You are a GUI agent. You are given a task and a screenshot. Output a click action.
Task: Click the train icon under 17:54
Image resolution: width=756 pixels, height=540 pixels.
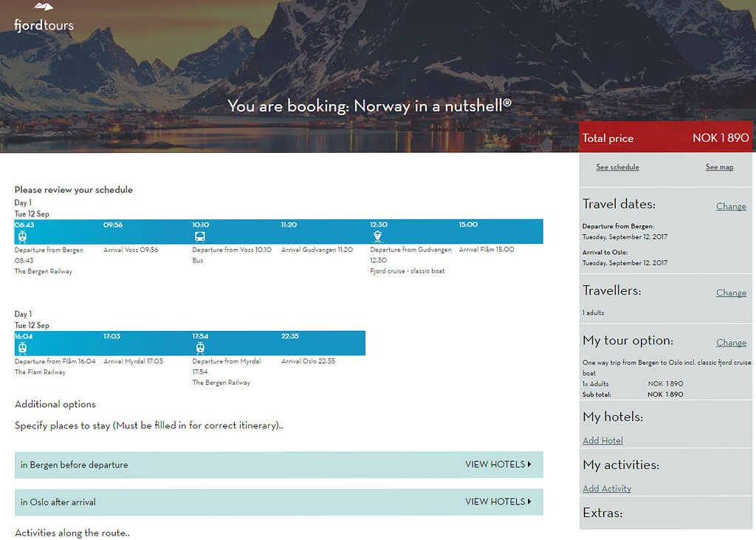200,348
